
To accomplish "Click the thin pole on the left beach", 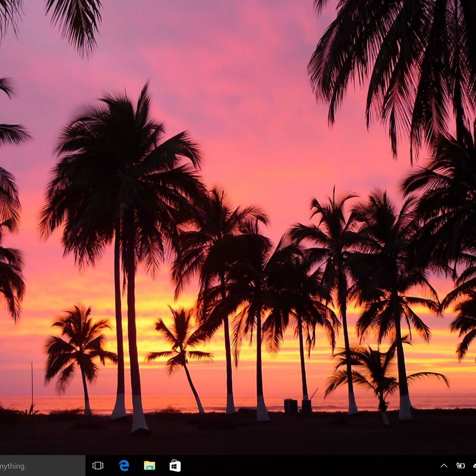I will (32, 386).
